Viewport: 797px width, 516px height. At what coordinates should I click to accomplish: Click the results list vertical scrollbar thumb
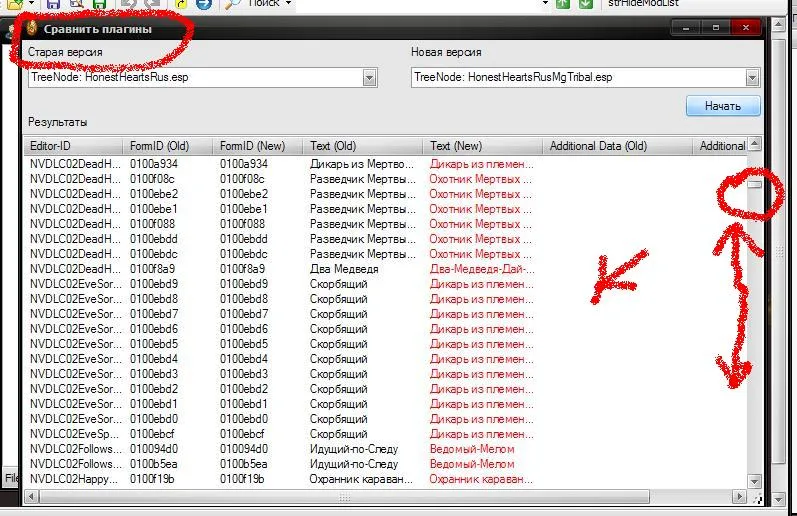(754, 185)
